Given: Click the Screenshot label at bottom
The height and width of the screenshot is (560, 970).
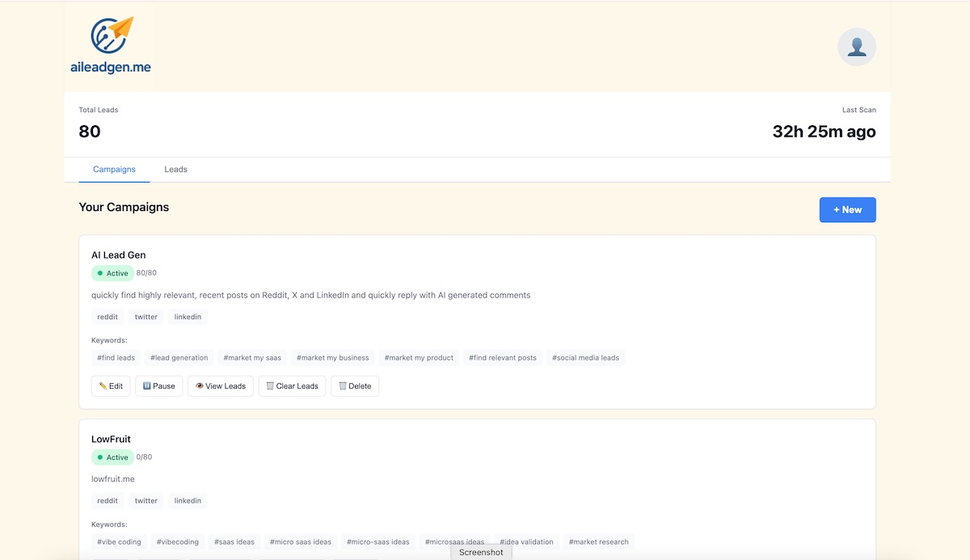Looking at the screenshot, I should (x=481, y=553).
